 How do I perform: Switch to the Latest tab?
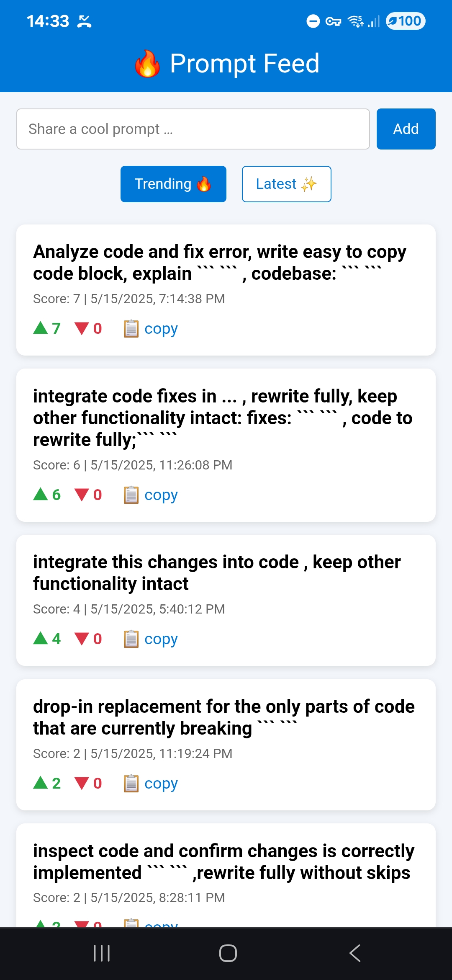[x=287, y=184]
